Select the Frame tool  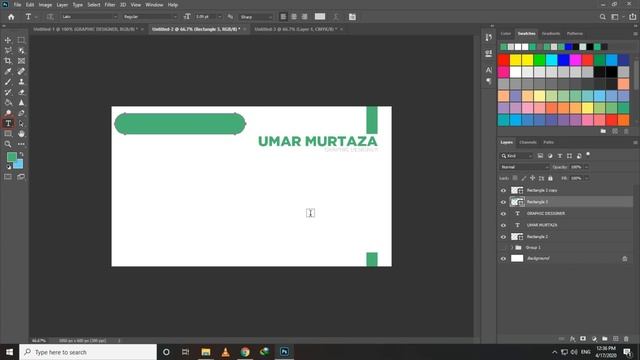(x=21, y=61)
